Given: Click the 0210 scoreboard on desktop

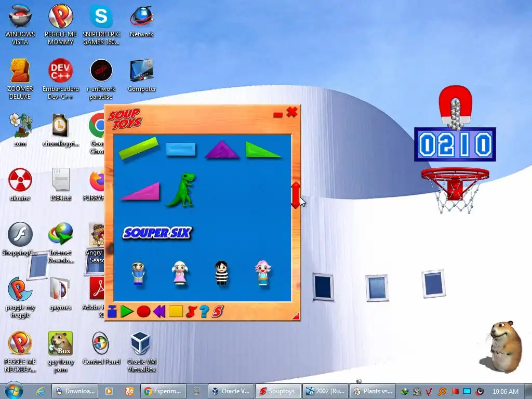Looking at the screenshot, I should 455,144.
